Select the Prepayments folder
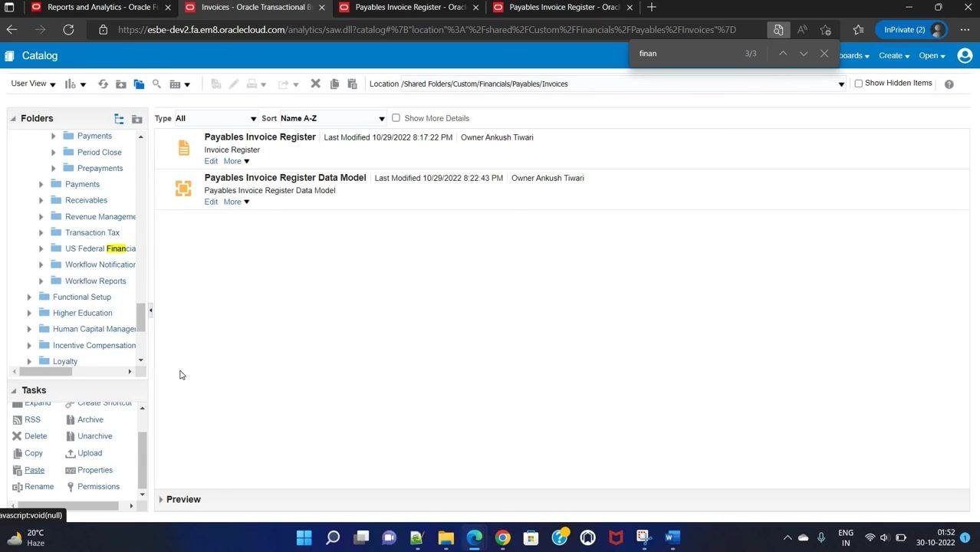The height and width of the screenshot is (552, 980). pyautogui.click(x=100, y=169)
